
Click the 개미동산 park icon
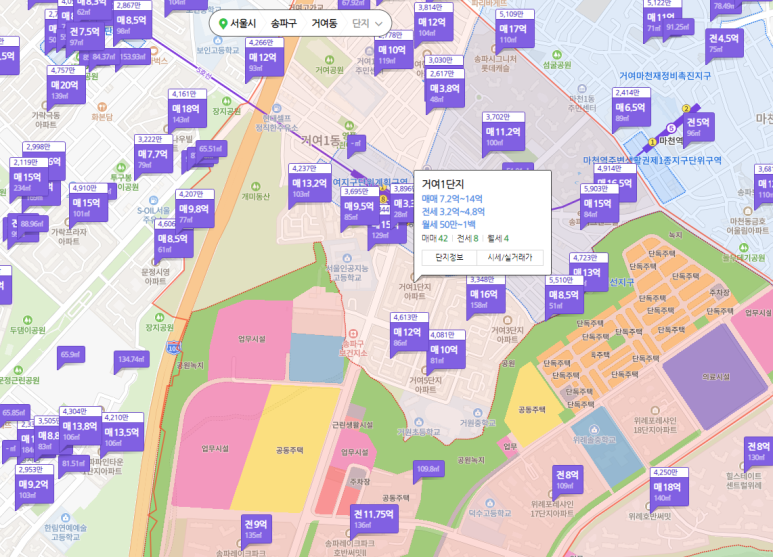(x=255, y=187)
